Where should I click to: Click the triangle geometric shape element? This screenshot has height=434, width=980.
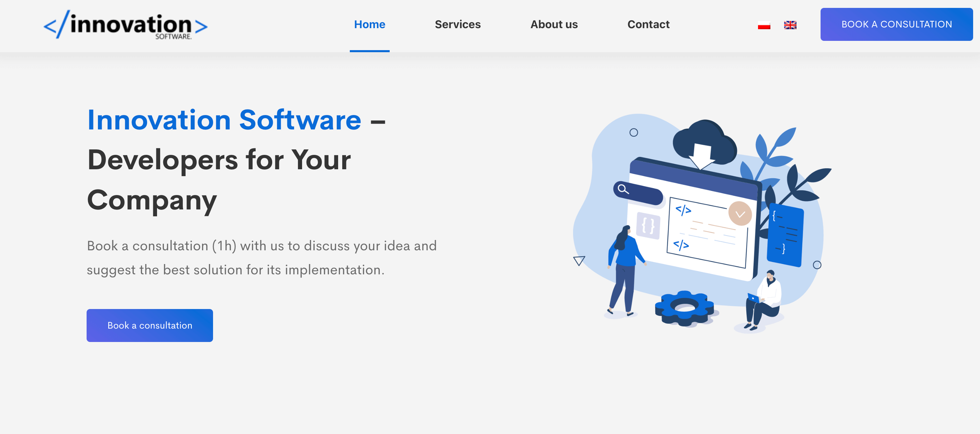tap(579, 260)
